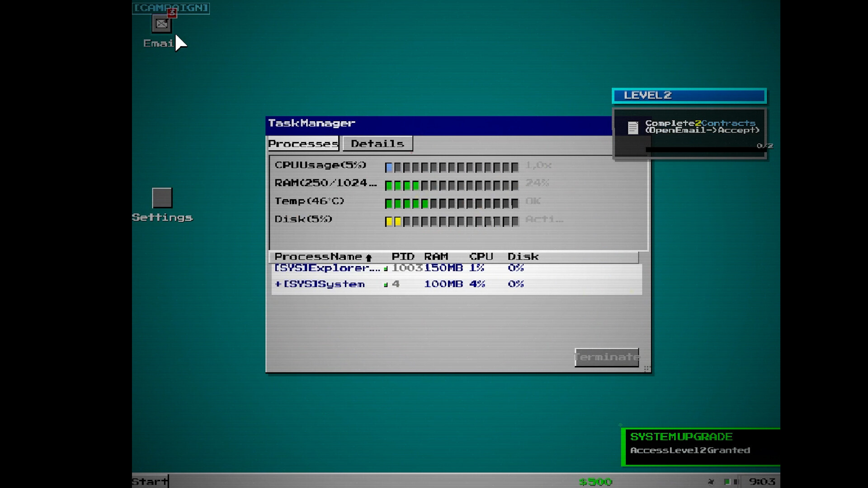
Task: Click the dark indicator icon beside the clock
Action: pyautogui.click(x=736, y=482)
